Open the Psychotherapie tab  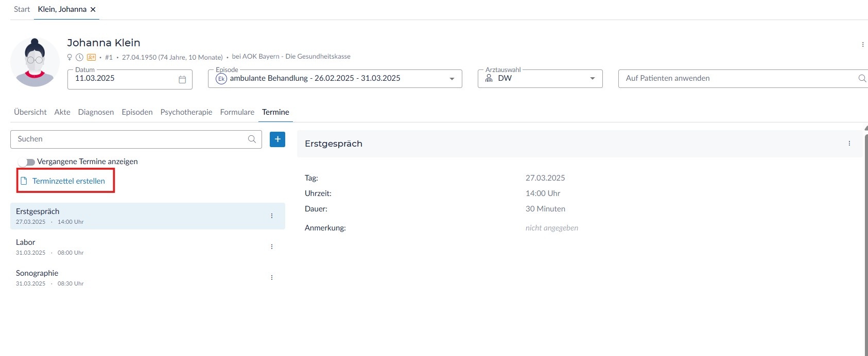pos(186,112)
